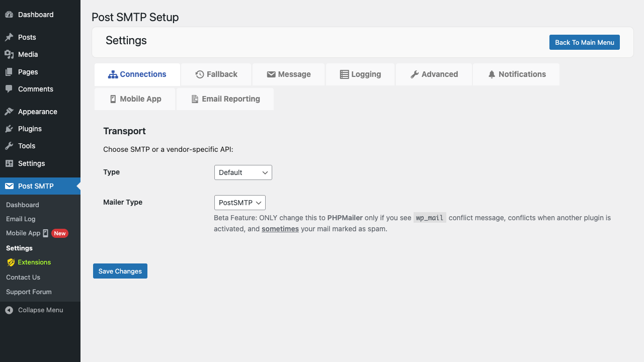This screenshot has width=644, height=362.
Task: Click the underlined 'sometimes' link
Action: [x=280, y=229]
